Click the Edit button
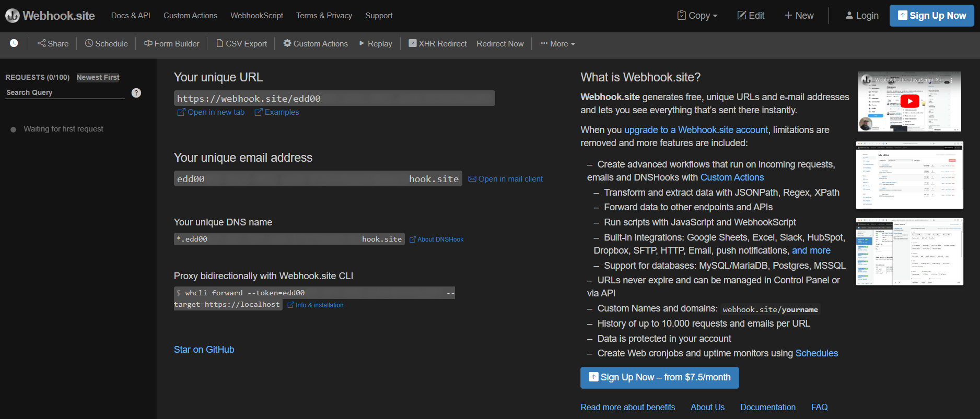 tap(751, 16)
